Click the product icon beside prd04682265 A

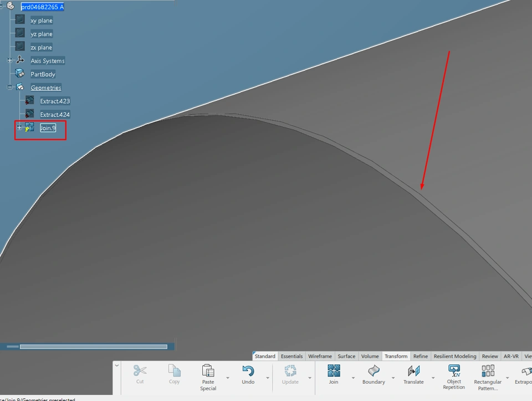11,6
